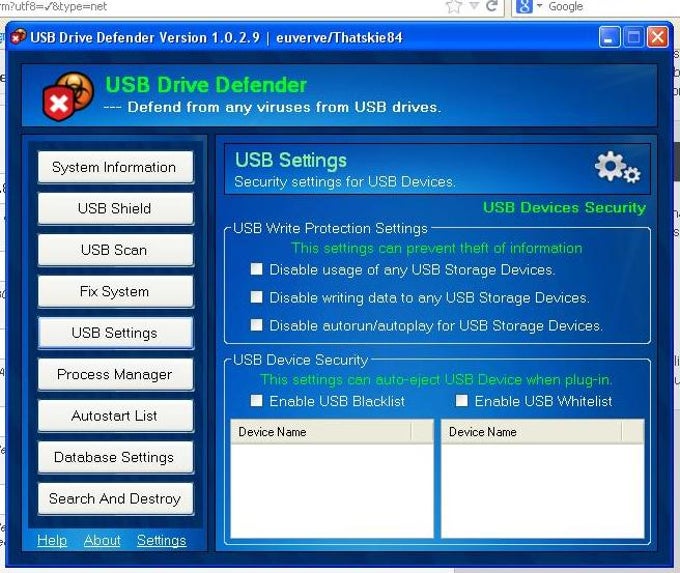The width and height of the screenshot is (680, 573).
Task: Click the browser address bar URL
Action: 54,6
